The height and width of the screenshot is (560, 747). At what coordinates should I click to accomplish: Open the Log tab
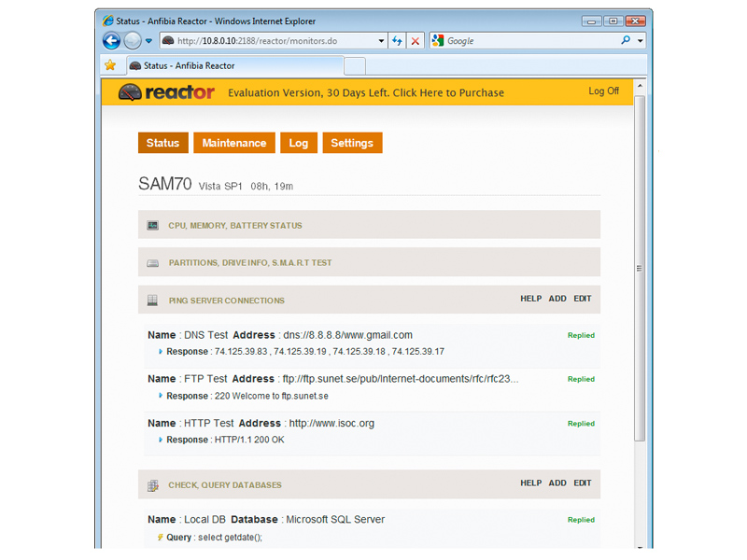(299, 143)
